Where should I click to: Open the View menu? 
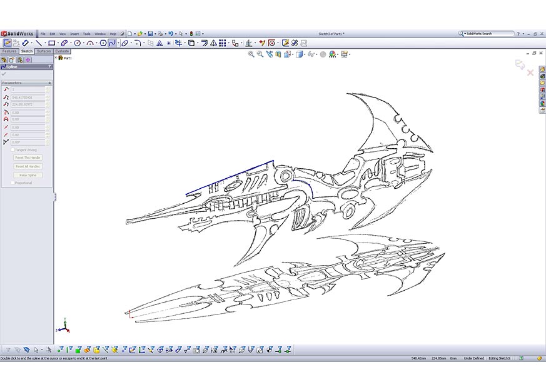pos(63,34)
